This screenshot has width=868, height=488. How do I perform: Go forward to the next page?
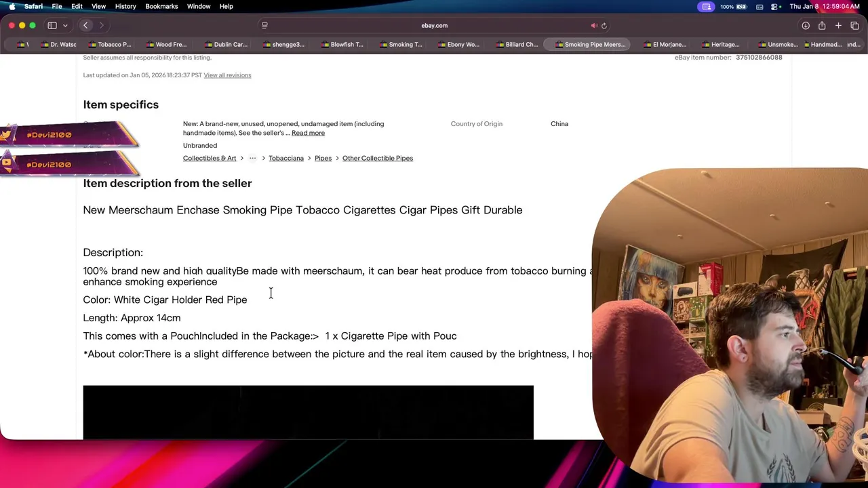[x=101, y=26]
